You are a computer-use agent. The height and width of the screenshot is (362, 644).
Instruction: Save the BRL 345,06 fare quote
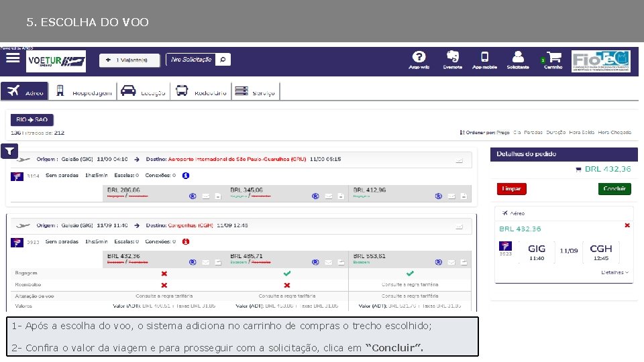[x=341, y=196]
